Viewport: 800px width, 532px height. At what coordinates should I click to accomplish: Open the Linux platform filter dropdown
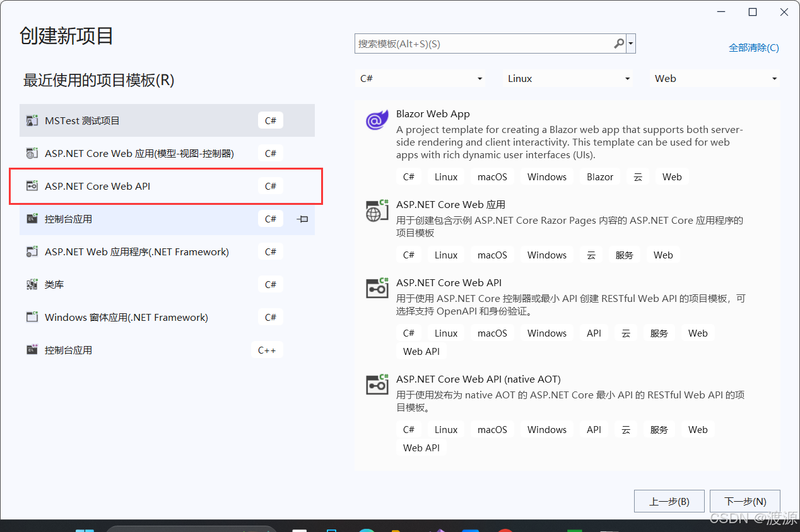(x=568, y=79)
